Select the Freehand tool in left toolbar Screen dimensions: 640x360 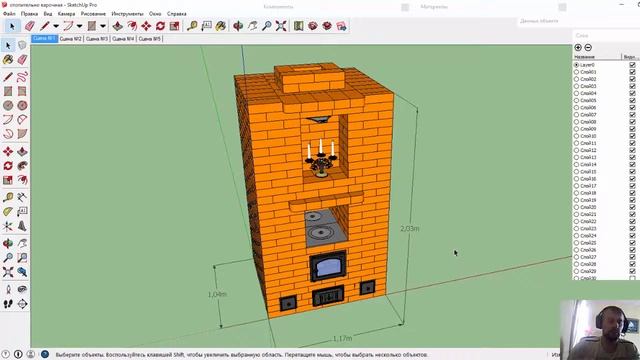pyautogui.click(x=22, y=77)
